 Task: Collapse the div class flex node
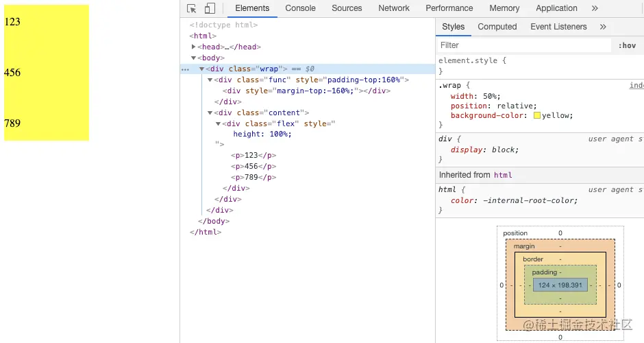[218, 123]
